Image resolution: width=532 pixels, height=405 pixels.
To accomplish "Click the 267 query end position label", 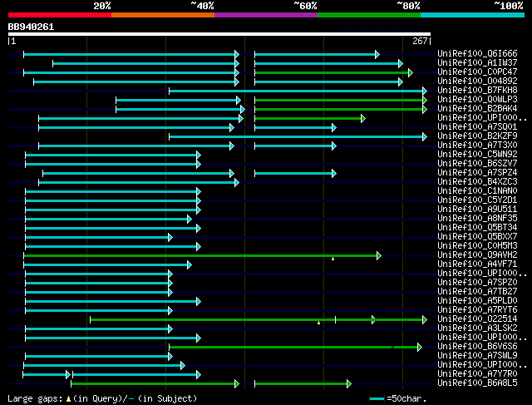I will point(420,41).
